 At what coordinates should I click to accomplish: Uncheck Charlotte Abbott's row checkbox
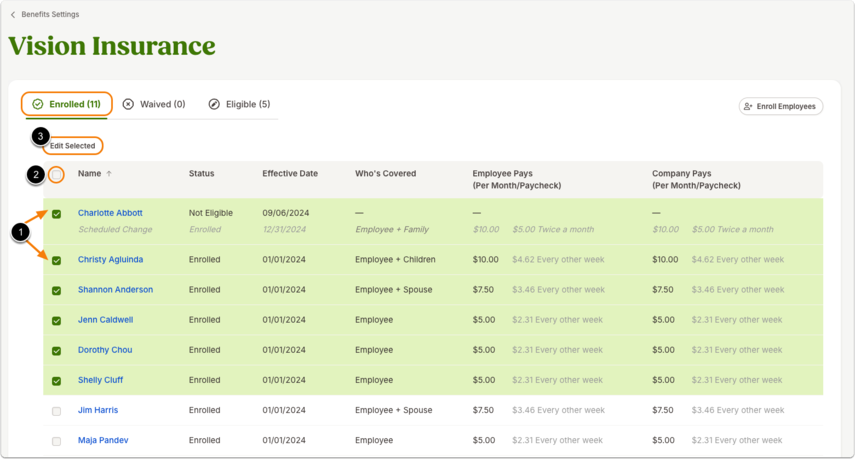[56, 214]
